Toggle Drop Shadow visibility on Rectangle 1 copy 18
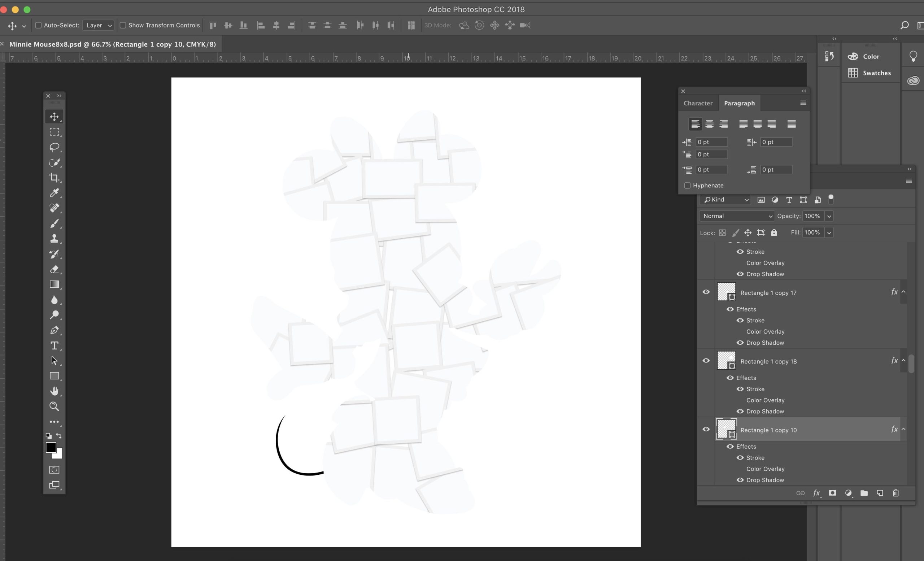Viewport: 924px width, 561px height. coord(740,412)
